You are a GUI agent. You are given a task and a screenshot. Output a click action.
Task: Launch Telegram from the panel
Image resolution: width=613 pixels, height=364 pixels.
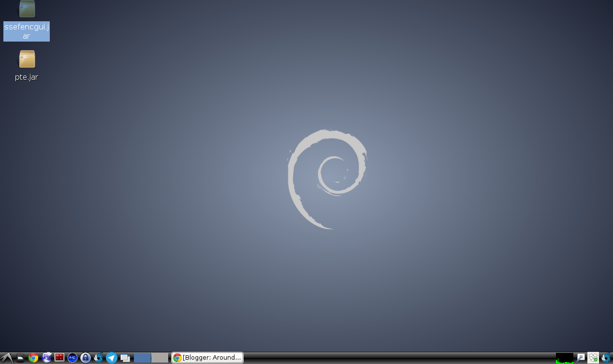(112, 358)
